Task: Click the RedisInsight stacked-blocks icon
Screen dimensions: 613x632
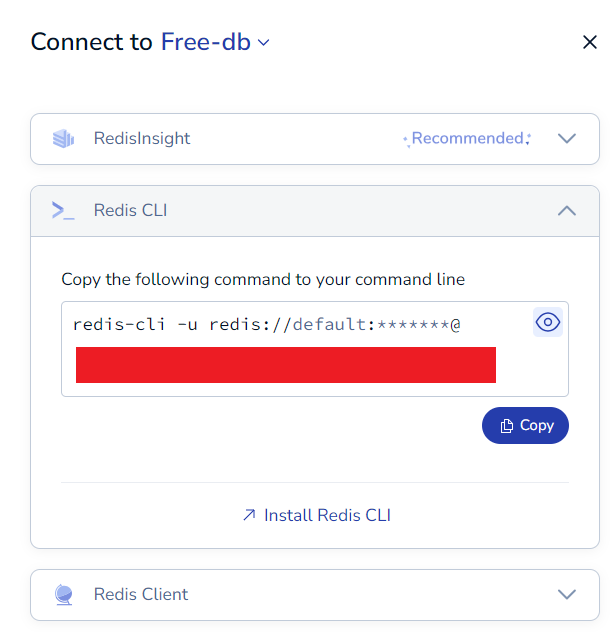Action: [x=63, y=139]
